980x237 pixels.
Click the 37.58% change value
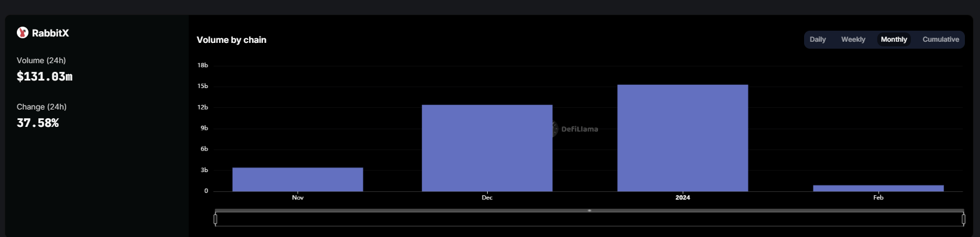click(38, 123)
